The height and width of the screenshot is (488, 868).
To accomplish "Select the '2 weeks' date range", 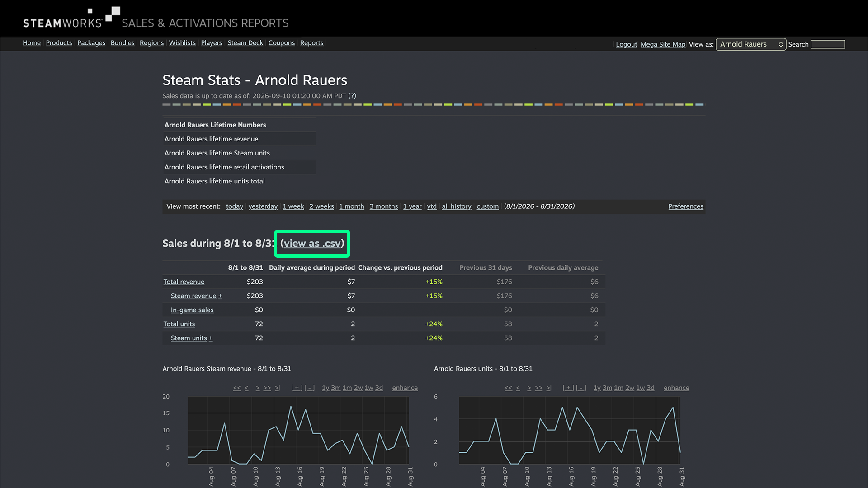I will (321, 206).
